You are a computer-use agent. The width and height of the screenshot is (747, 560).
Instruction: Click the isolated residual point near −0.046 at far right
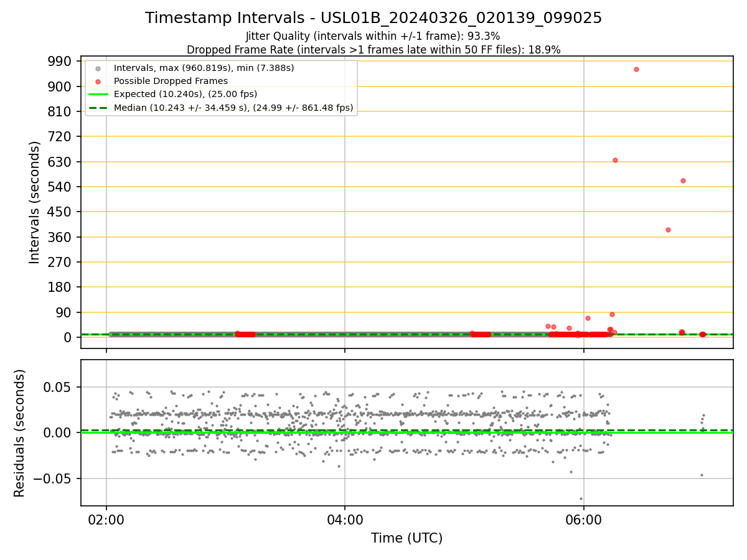tap(702, 475)
